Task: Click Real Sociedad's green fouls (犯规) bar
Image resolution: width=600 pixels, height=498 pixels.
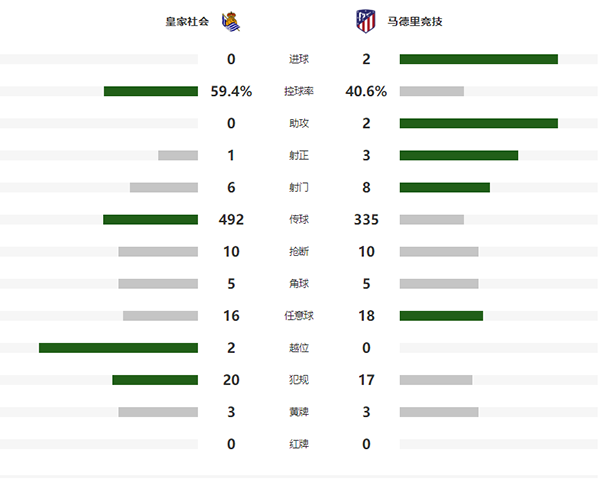Action: click(155, 379)
